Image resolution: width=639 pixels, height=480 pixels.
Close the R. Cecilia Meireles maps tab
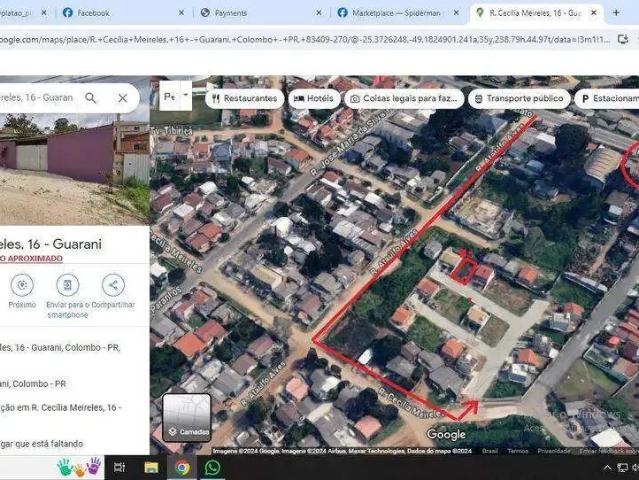[594, 13]
